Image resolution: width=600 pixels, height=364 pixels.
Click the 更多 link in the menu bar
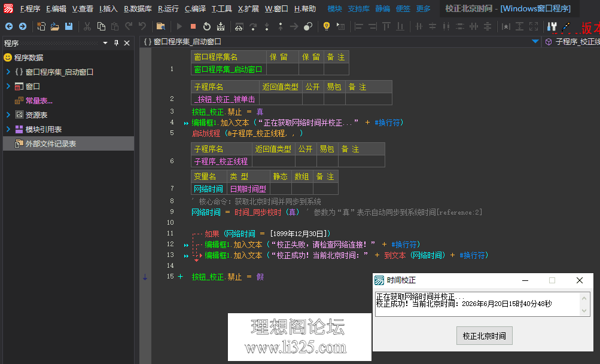423,8
